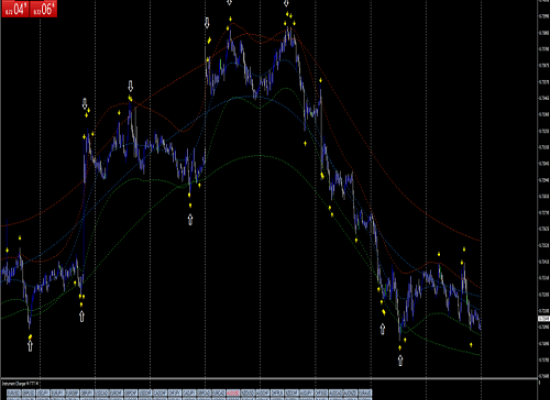Image resolution: width=550 pixels, height=400 pixels.
Task: Click the down arrow above the first of twin tops
Action: tap(229, 3)
